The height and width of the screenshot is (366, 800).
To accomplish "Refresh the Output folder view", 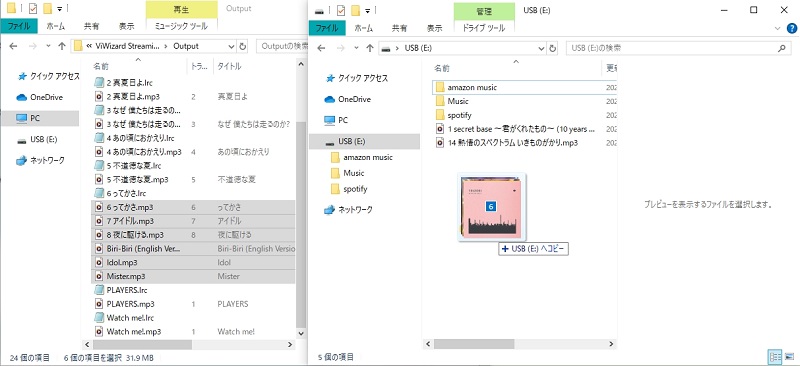I will (x=242, y=46).
